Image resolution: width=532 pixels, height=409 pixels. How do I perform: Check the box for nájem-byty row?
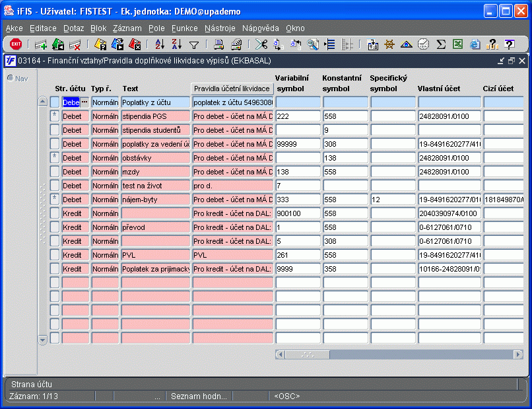(x=55, y=200)
